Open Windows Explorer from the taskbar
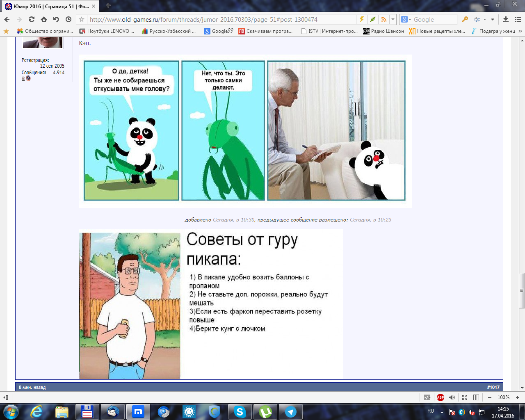Screen dimensions: 525x420 tap(62, 412)
